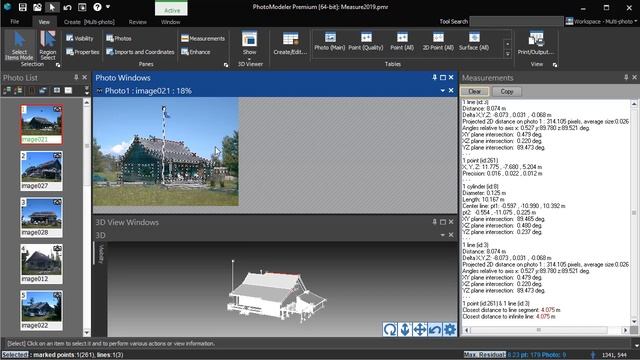Screen dimensions: 640x360
Task: Select the image021 thumbnail
Action: point(41,124)
